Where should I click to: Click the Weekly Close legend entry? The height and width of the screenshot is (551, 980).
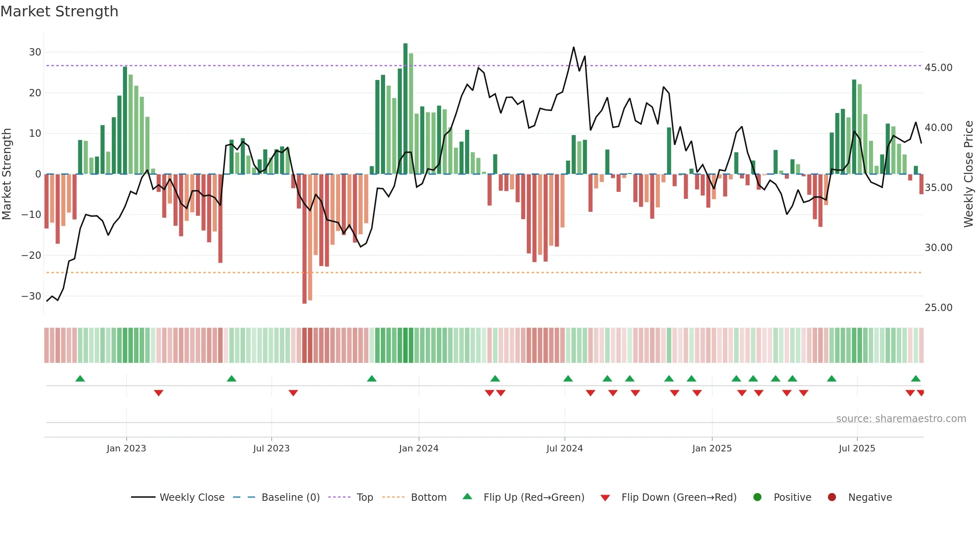(178, 497)
